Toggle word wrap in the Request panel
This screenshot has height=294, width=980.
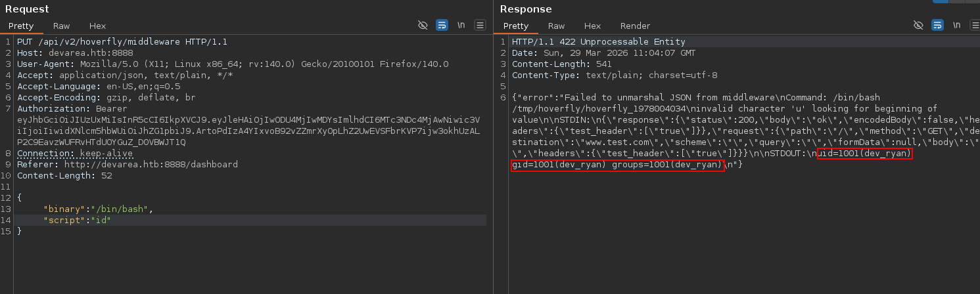442,26
